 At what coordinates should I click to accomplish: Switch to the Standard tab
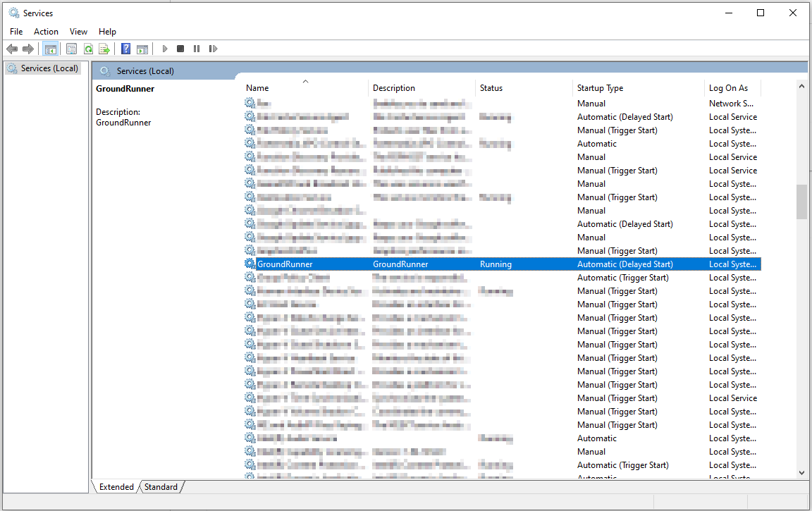point(161,486)
